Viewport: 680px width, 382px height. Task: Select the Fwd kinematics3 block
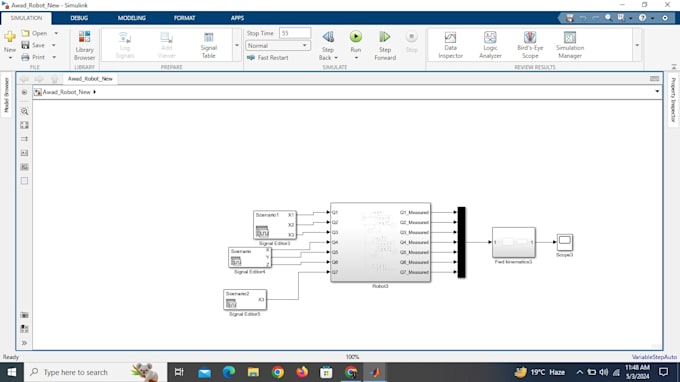click(513, 242)
